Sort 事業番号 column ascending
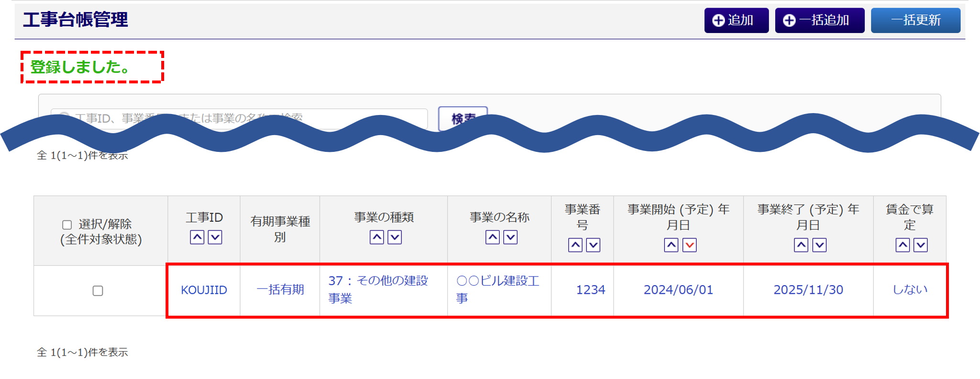980x379 pixels. tap(575, 245)
